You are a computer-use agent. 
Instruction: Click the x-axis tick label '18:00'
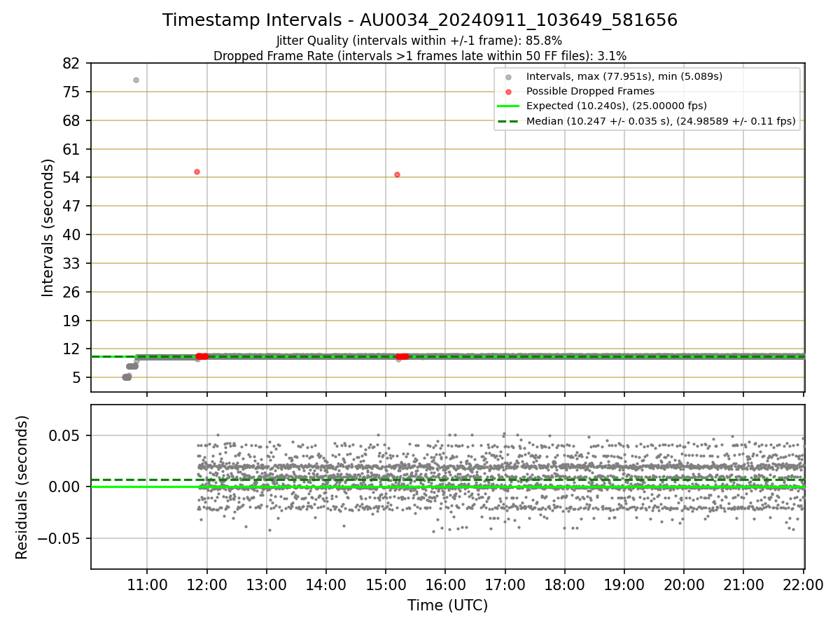point(565,584)
